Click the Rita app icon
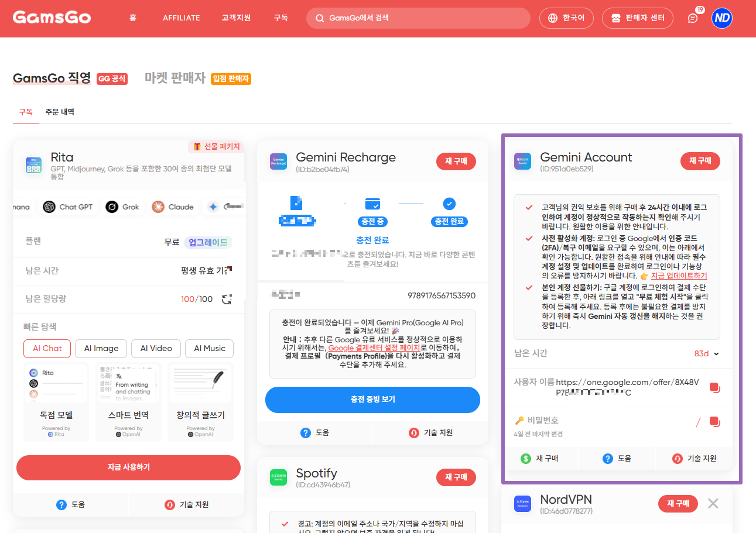This screenshot has height=533, width=756. coord(33,165)
